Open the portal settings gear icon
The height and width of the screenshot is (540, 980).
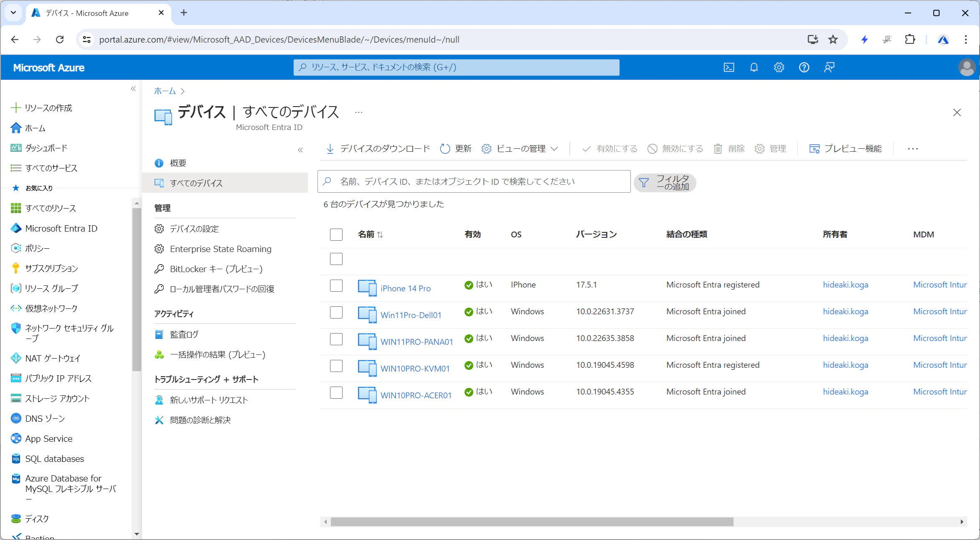click(779, 67)
